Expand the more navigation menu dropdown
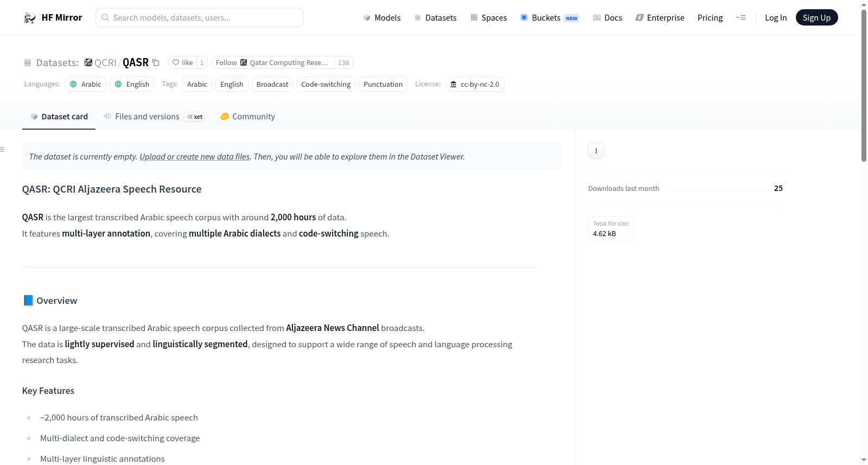This screenshot has width=868, height=465. (x=741, y=17)
